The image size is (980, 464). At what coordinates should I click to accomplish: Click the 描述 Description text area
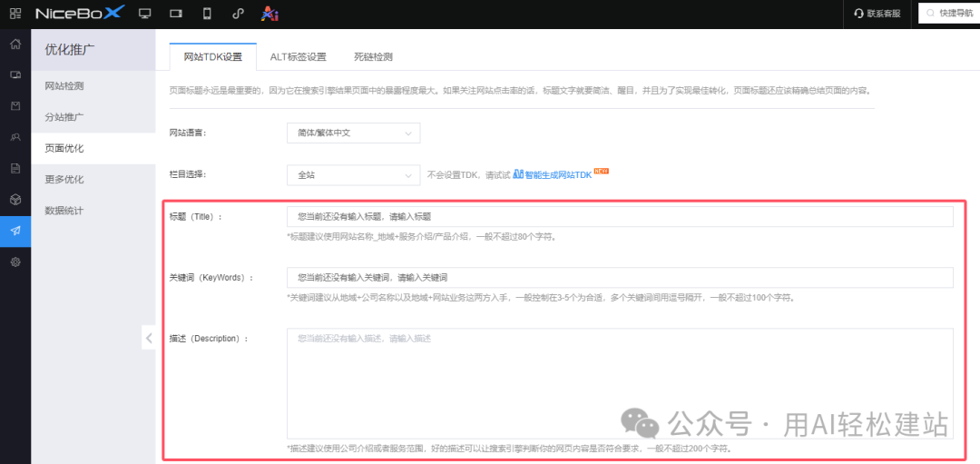620,383
